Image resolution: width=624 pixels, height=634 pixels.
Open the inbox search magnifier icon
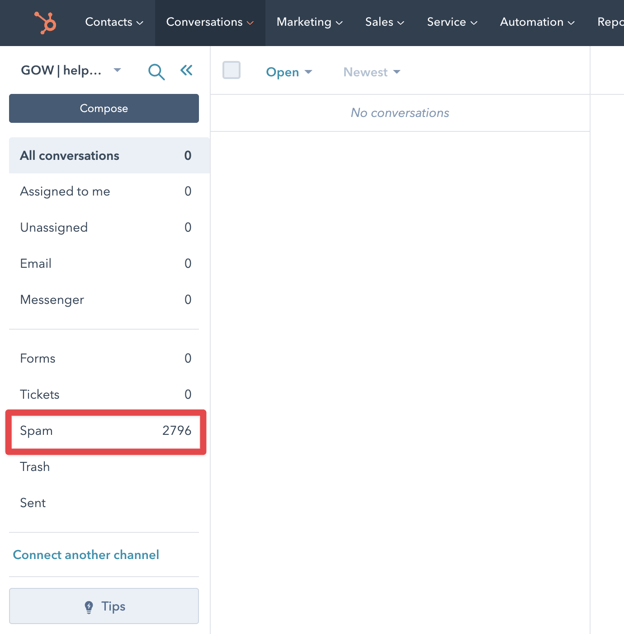(x=156, y=71)
